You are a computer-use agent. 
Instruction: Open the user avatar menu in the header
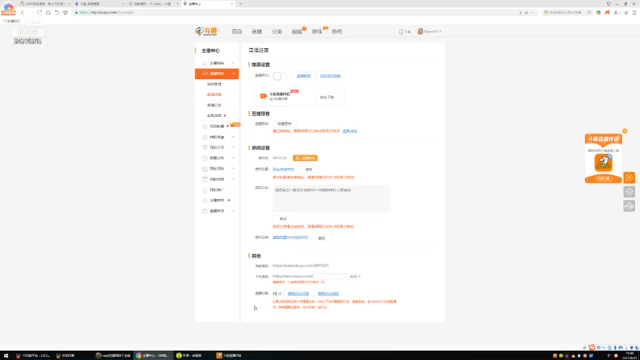[x=429, y=31]
